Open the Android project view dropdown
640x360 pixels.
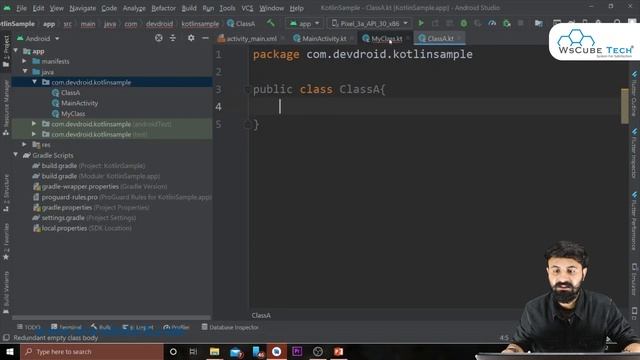pyautogui.click(x=38, y=38)
